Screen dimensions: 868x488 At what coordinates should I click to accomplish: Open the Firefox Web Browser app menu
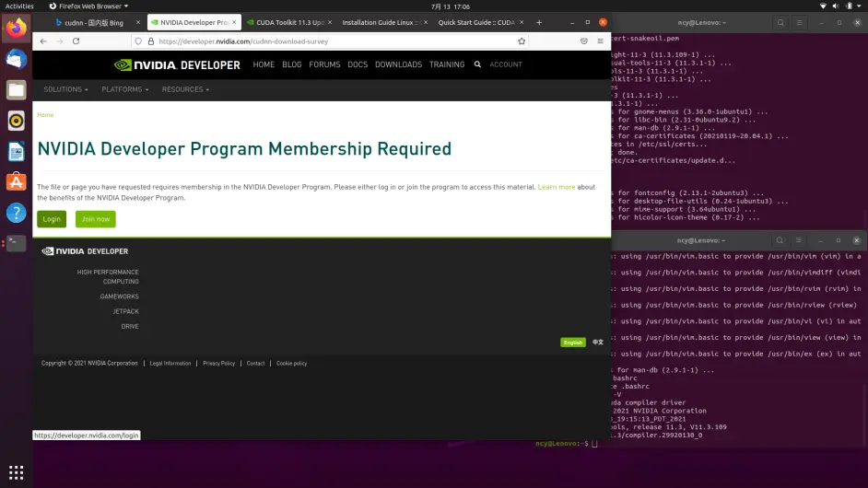click(88, 6)
